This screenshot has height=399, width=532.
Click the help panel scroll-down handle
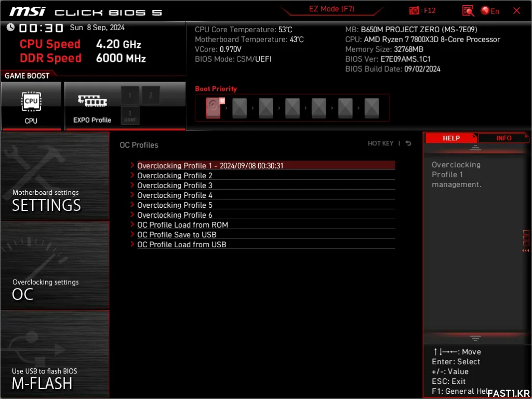[x=475, y=338]
